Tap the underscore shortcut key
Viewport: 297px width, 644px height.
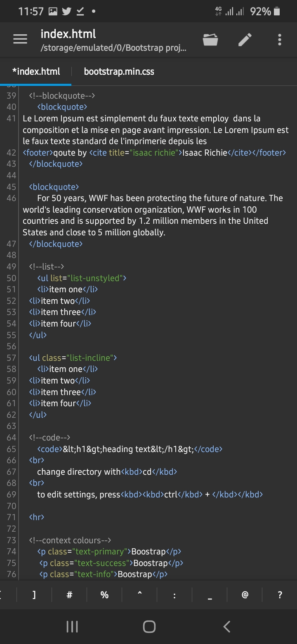tap(210, 595)
